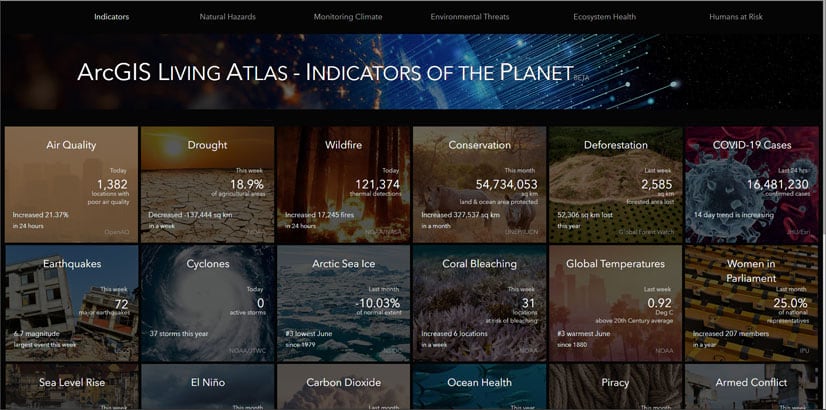Click '37 storms this year' text
The width and height of the screenshot is (826, 410).
coord(179,334)
